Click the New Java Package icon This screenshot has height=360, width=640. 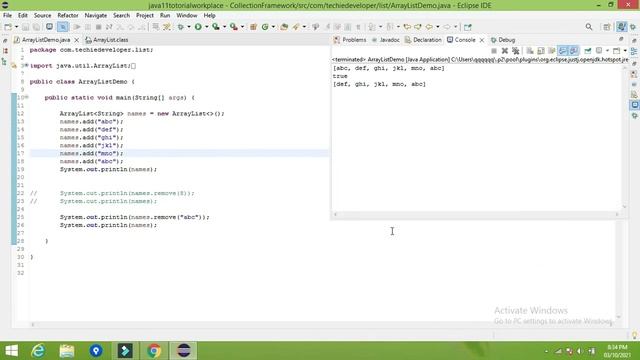coord(253,27)
